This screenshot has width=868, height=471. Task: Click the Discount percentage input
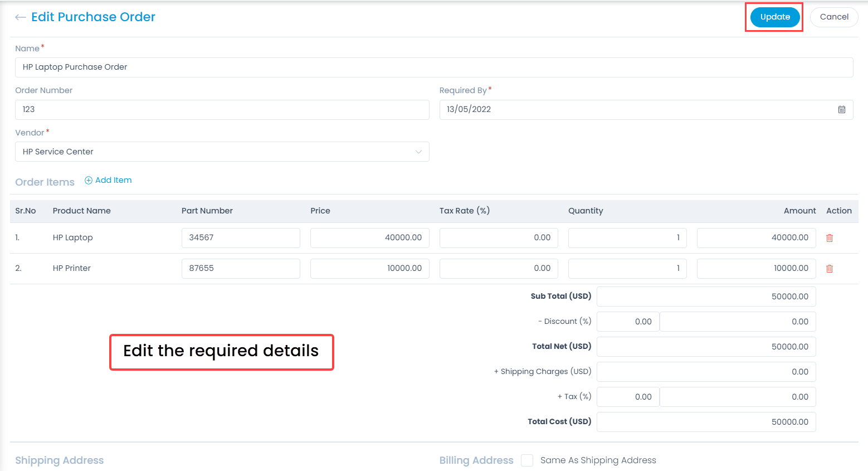point(627,322)
